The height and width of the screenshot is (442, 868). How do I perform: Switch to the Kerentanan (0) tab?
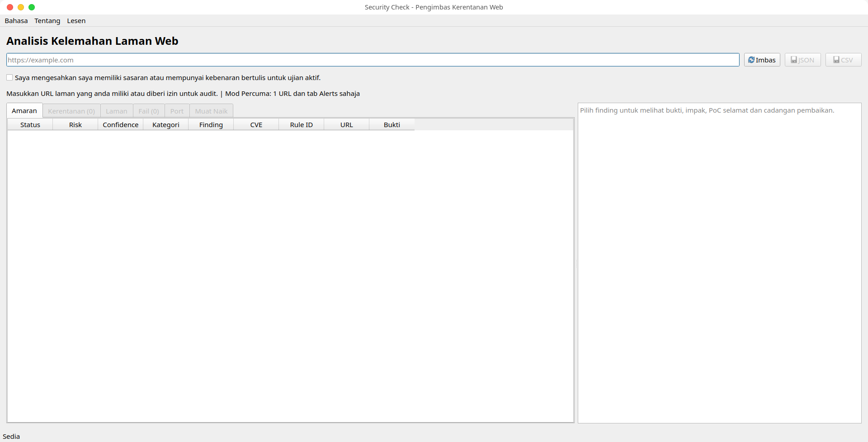pyautogui.click(x=71, y=111)
